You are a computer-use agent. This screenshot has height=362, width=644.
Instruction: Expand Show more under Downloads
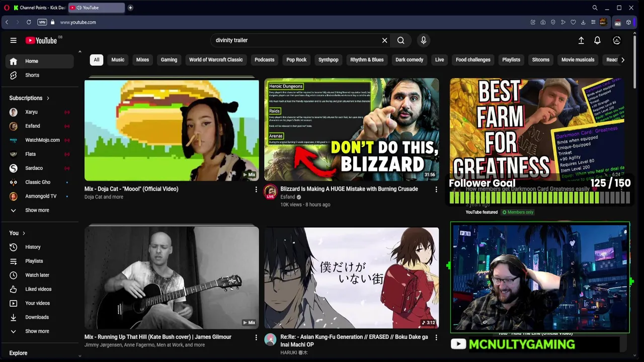[x=40, y=332]
